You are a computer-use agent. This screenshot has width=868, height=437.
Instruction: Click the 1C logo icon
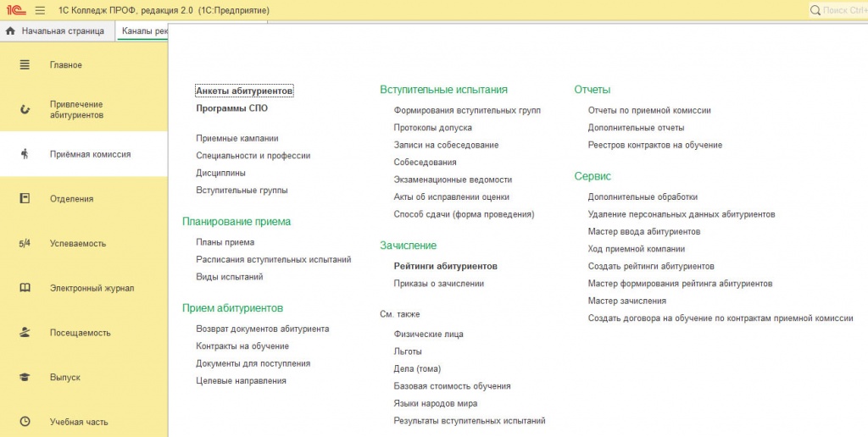tap(16, 10)
